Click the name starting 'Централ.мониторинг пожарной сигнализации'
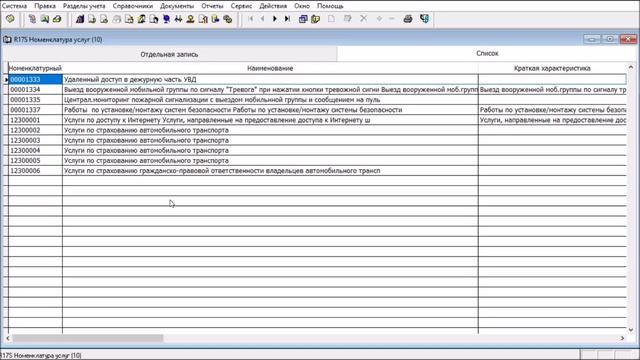The image size is (640, 360). (x=222, y=100)
